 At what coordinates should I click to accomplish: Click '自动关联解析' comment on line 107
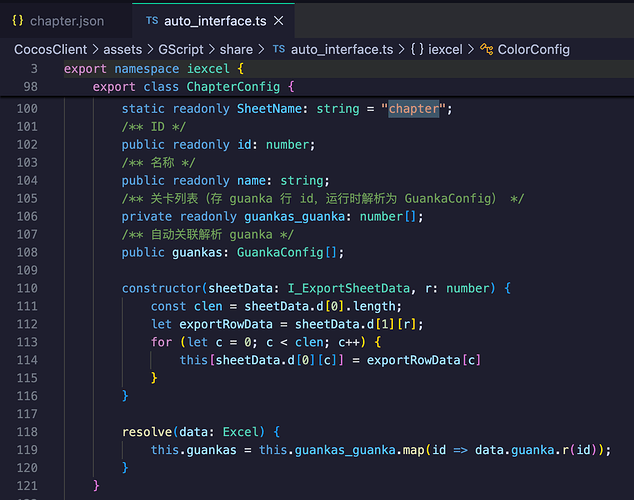[x=186, y=234]
